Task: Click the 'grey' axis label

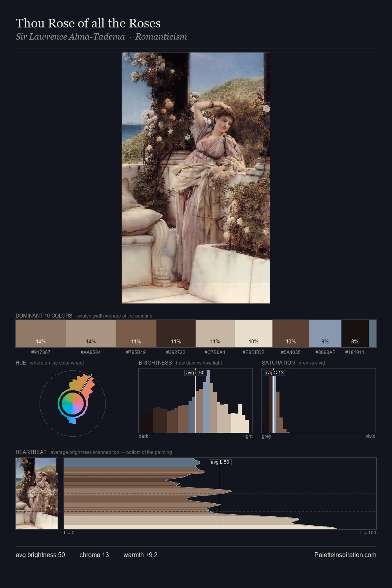Action: 267,436
